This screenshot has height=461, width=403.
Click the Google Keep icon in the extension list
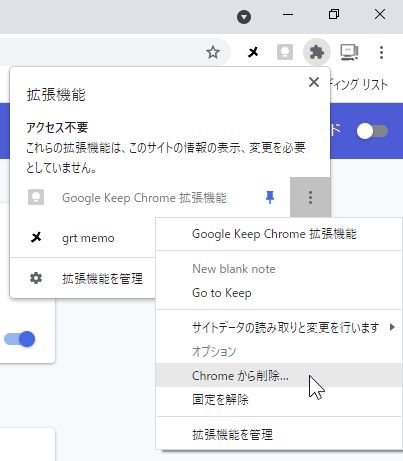[36, 197]
